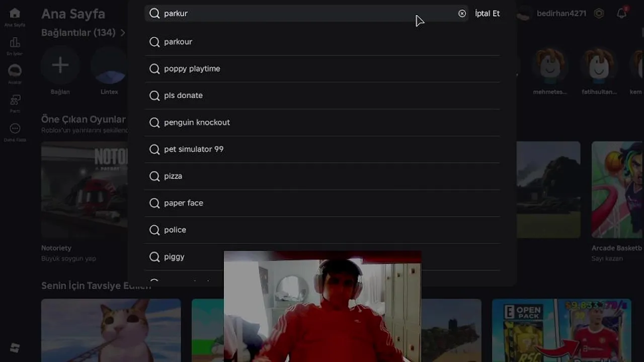Click the bedirhan4271 username

pos(561,14)
